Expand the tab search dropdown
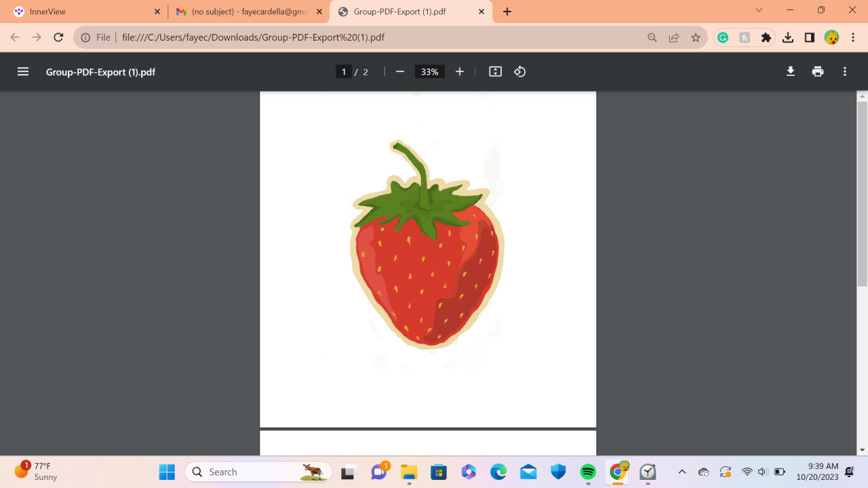 tap(759, 10)
